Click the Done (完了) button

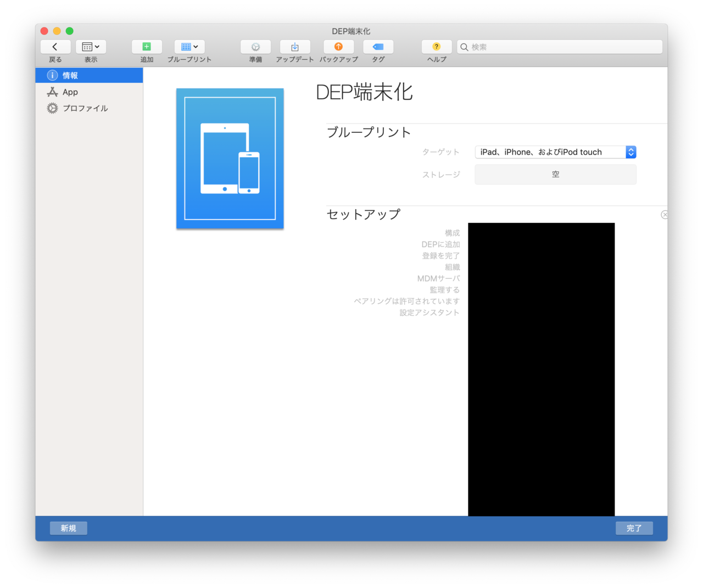634,528
